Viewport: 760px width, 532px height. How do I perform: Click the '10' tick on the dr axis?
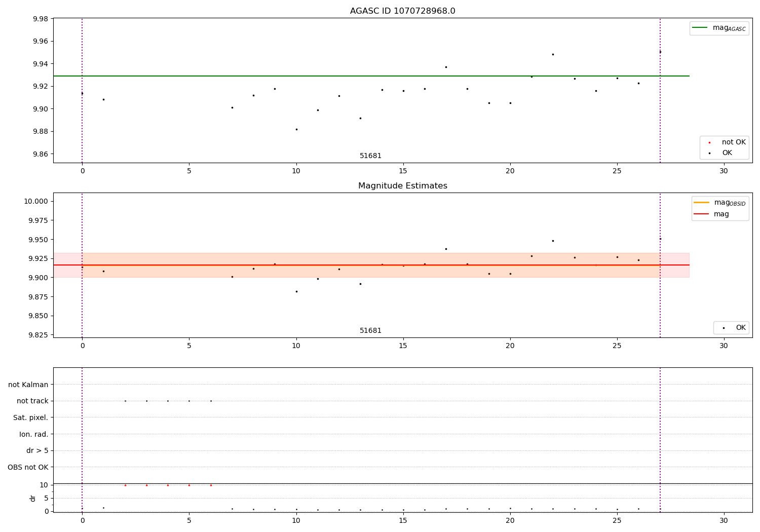tap(44, 485)
